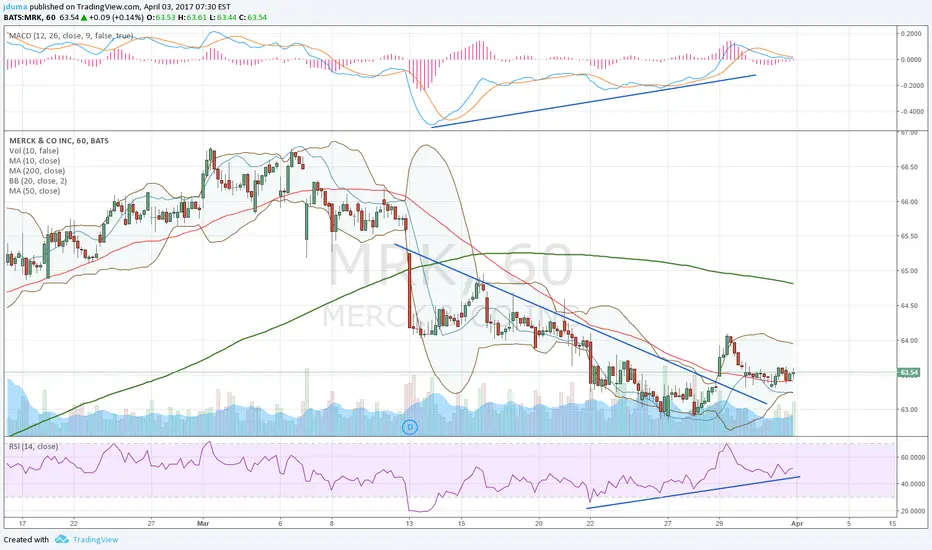Click the +0.09 (+0.14%) change value
This screenshot has height=550, width=932.
pyautogui.click(x=116, y=17)
